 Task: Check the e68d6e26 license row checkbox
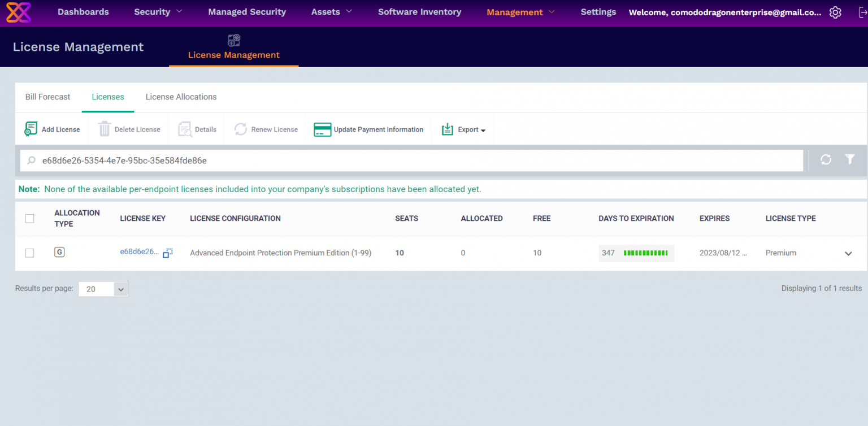(30, 253)
